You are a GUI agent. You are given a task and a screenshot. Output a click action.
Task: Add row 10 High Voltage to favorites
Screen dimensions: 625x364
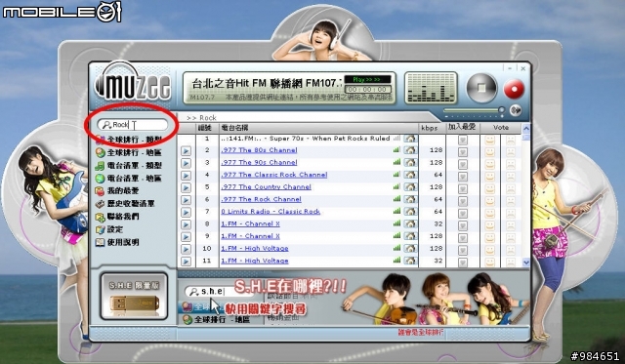(462, 251)
